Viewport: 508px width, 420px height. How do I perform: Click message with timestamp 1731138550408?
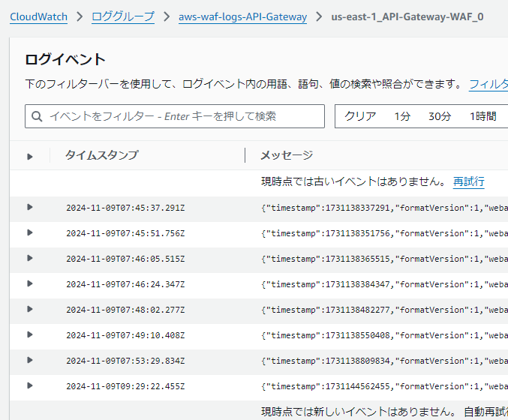384,335
